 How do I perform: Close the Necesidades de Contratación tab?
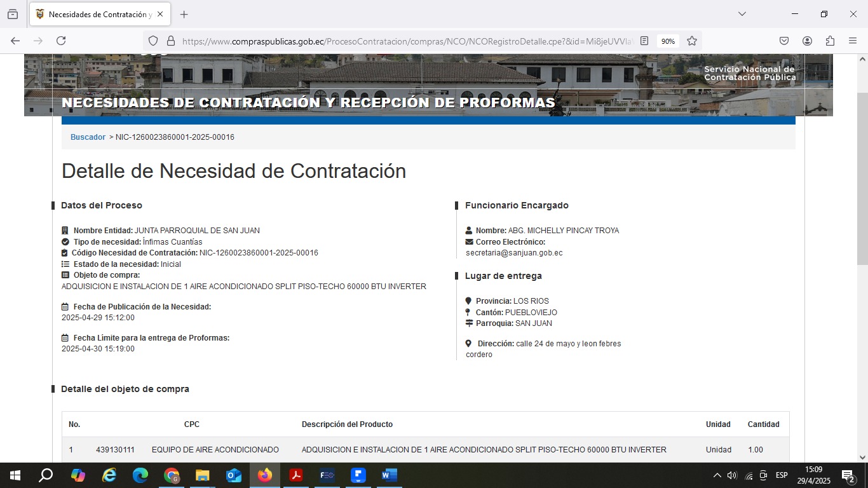(x=160, y=15)
